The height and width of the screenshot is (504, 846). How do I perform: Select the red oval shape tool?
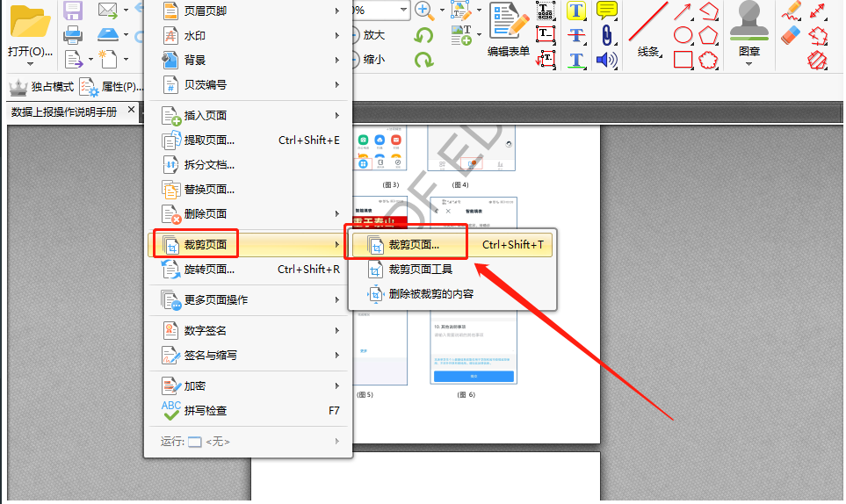click(x=683, y=36)
